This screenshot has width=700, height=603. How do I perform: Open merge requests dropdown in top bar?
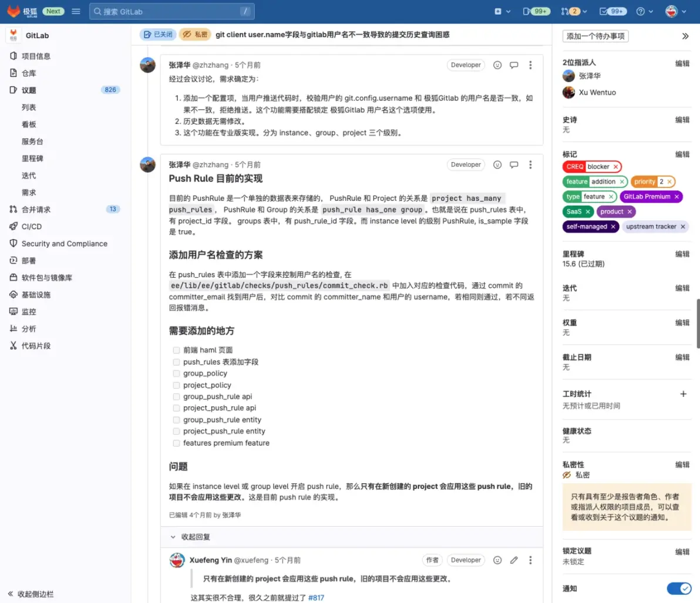point(574,12)
